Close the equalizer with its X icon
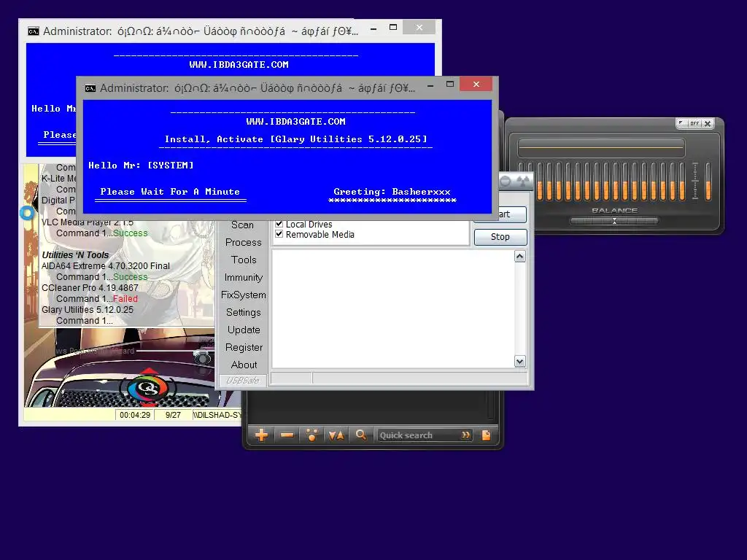Viewport: 747px width, 560px height. tap(708, 123)
